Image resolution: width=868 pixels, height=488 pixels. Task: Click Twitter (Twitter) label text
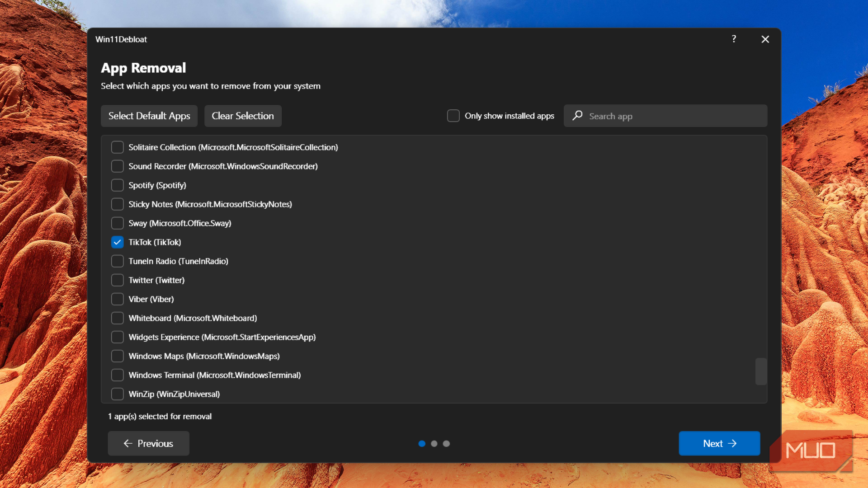pos(156,280)
